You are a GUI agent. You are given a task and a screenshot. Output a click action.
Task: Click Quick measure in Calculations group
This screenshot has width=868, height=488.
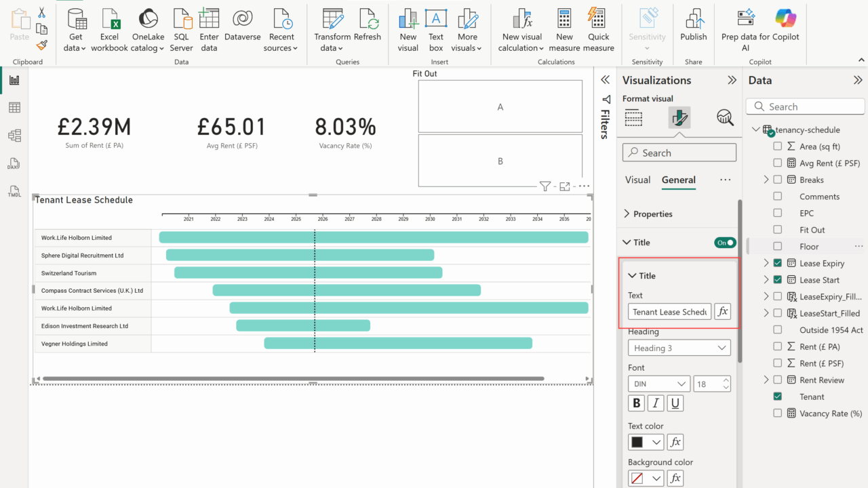(598, 30)
